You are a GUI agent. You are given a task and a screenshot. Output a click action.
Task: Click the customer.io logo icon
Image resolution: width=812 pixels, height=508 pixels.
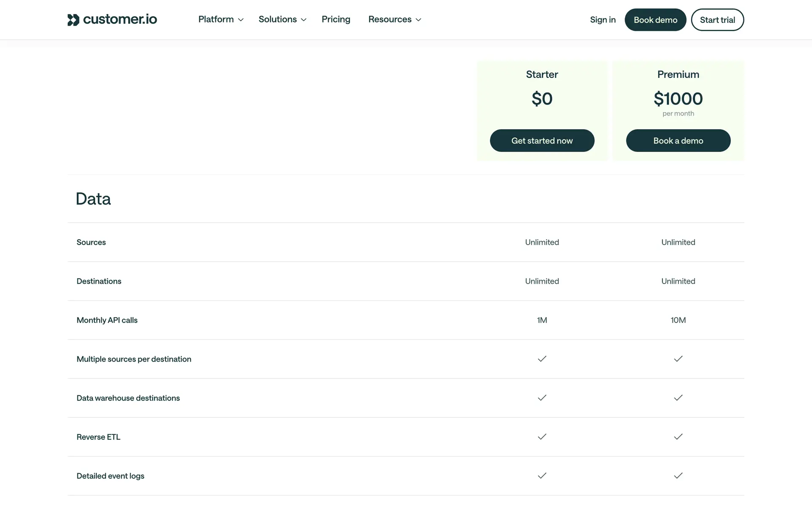pos(73,20)
